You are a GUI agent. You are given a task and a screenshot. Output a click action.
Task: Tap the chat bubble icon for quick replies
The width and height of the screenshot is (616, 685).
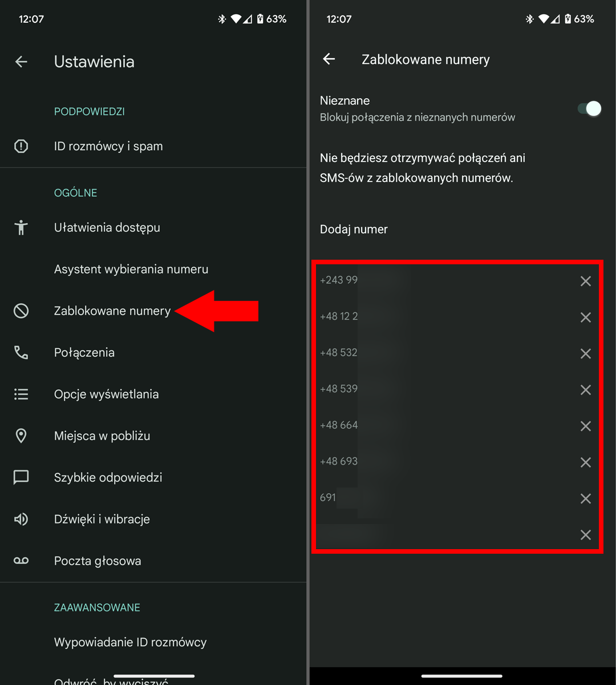[x=21, y=477]
